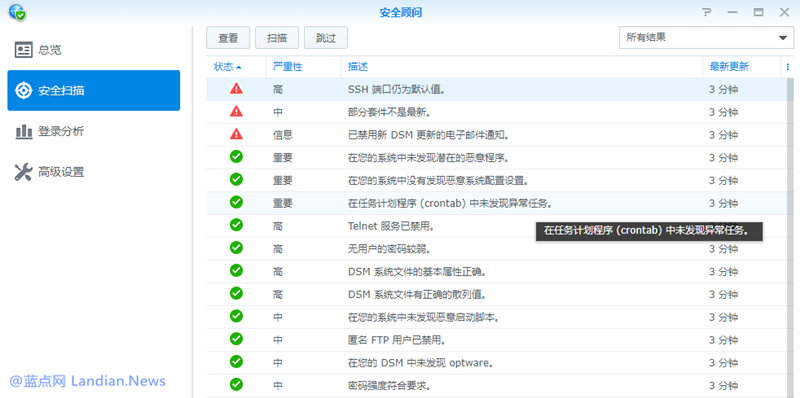
Task: Select description DSM 系统文件有正确的散列值
Action: pos(417,294)
